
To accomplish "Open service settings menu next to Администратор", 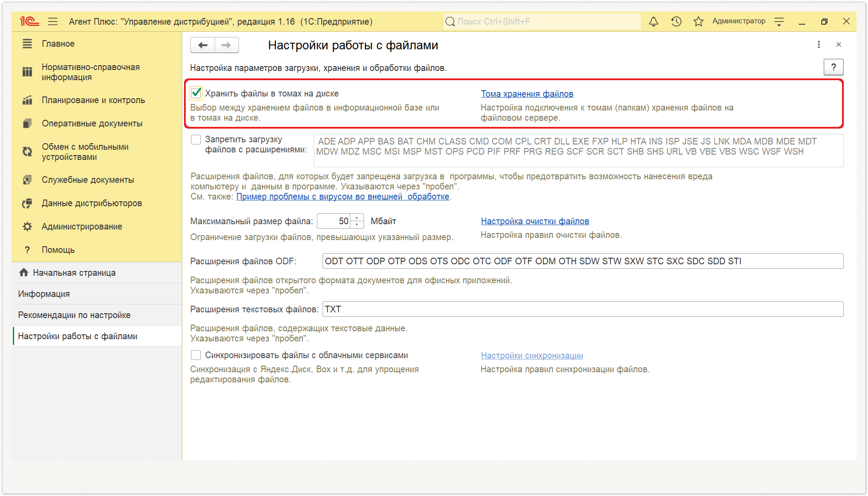I will (x=779, y=21).
